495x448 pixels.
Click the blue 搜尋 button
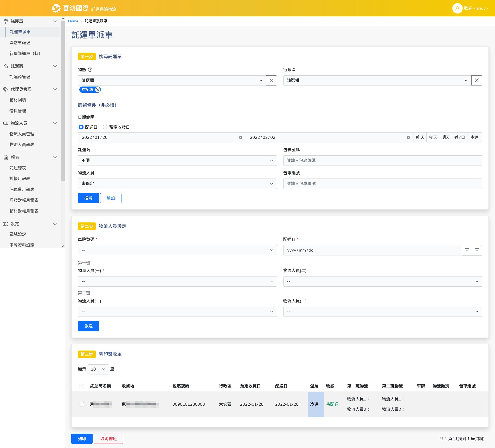[88, 198]
